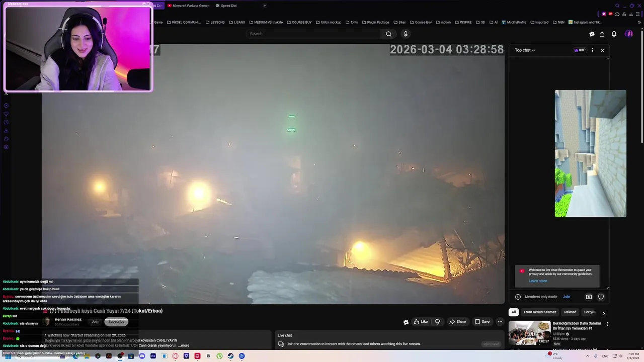
Task: Open options for Ev Yemekleri video
Action: [607, 324]
